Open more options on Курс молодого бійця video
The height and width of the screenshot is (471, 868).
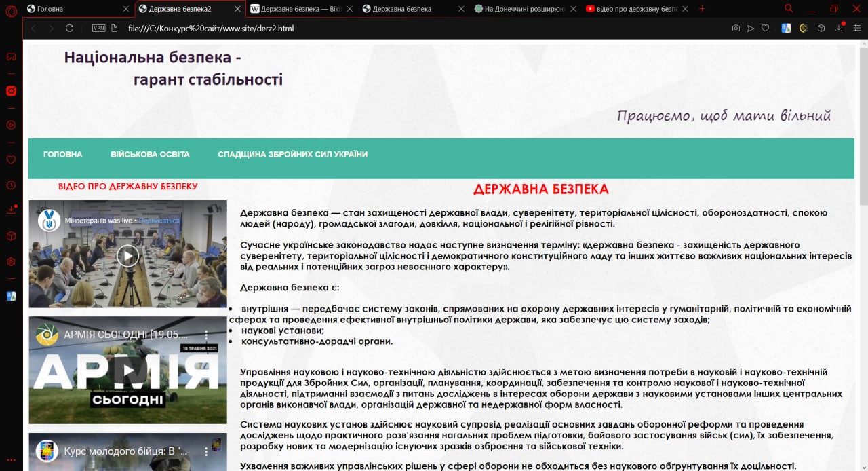click(208, 451)
